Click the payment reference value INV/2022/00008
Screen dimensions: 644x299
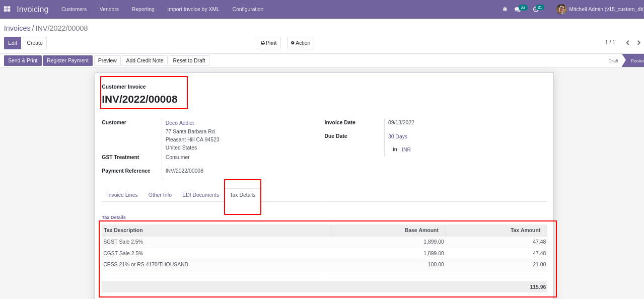click(184, 171)
